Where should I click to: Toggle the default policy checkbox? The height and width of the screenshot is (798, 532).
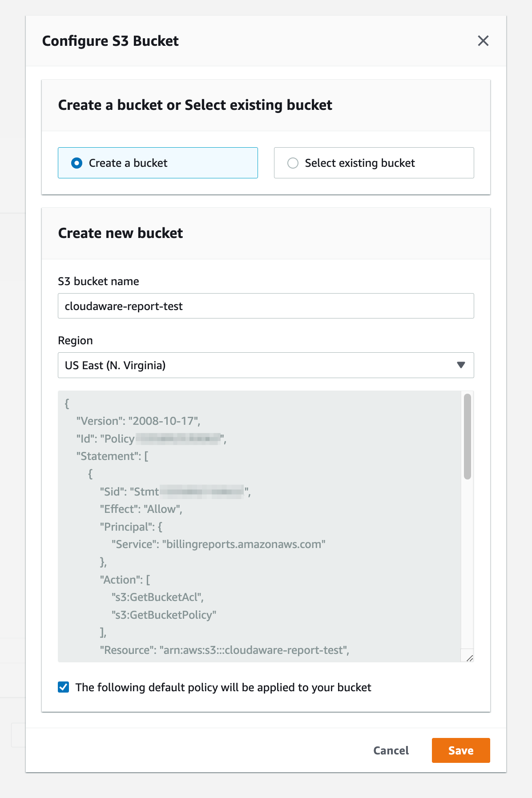click(x=64, y=687)
